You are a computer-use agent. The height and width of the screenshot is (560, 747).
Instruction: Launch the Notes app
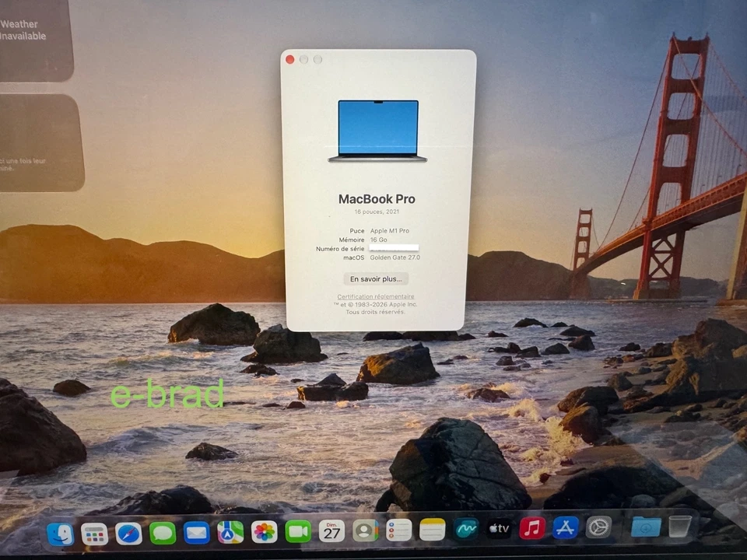click(x=432, y=530)
